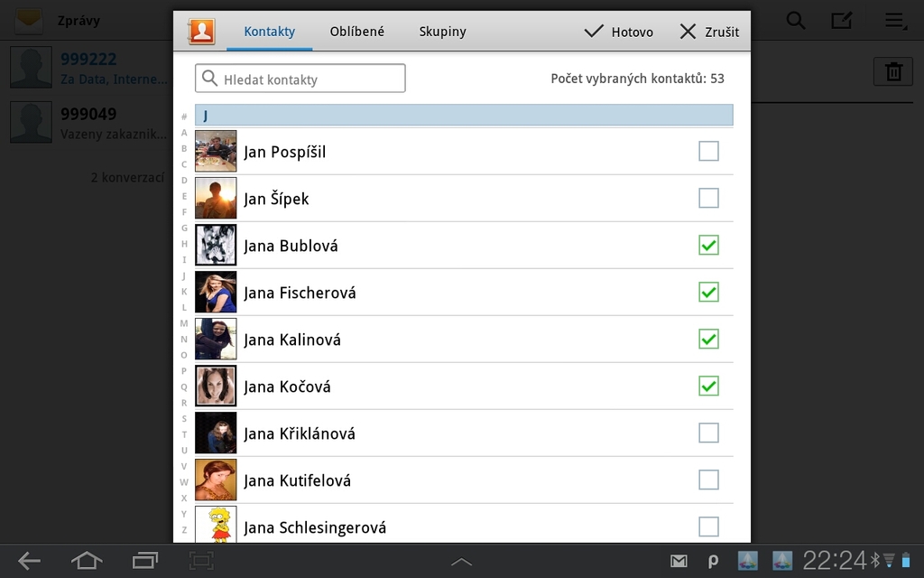The image size is (924, 578).
Task: Open the overflow menu in top bar
Action: (894, 21)
